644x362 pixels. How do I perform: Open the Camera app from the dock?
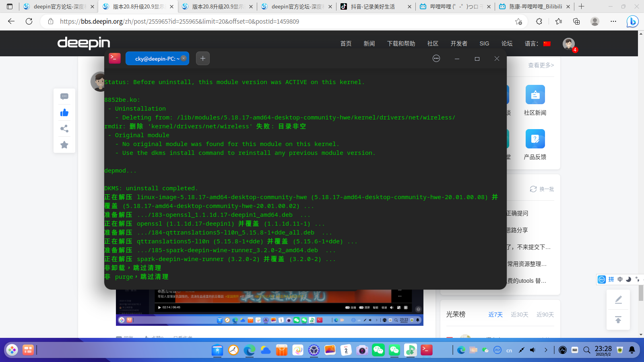pos(362,350)
